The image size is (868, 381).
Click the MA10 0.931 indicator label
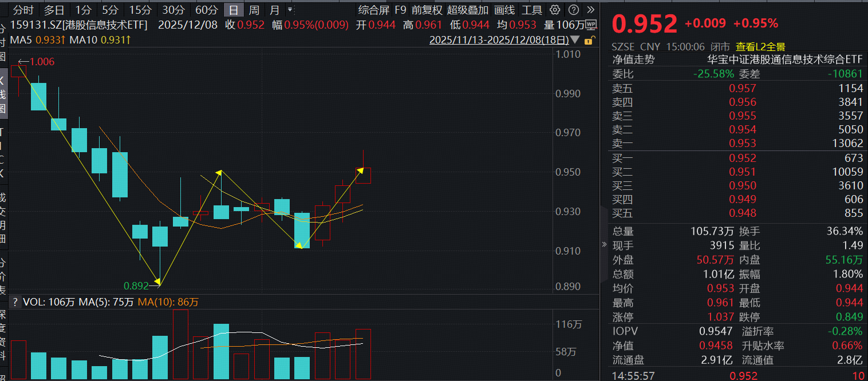pyautogui.click(x=100, y=39)
